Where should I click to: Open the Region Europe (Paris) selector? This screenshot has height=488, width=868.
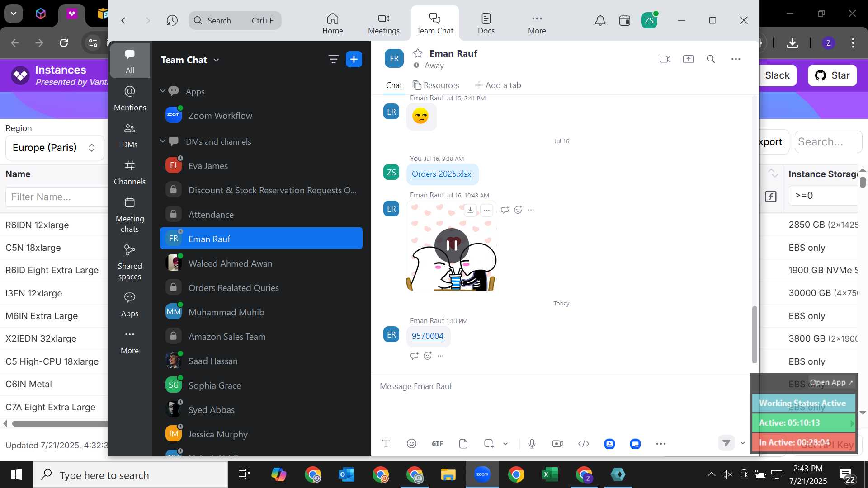pos(55,148)
